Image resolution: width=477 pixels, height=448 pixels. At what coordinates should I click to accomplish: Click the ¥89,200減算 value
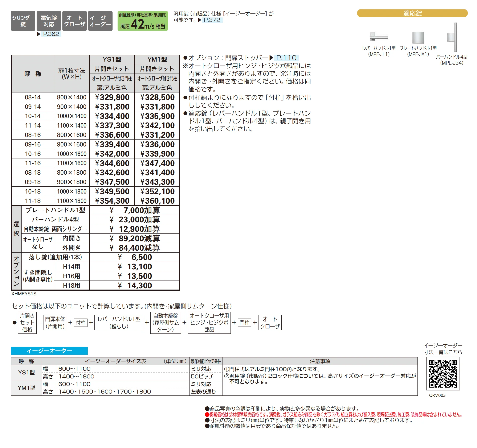click(134, 238)
